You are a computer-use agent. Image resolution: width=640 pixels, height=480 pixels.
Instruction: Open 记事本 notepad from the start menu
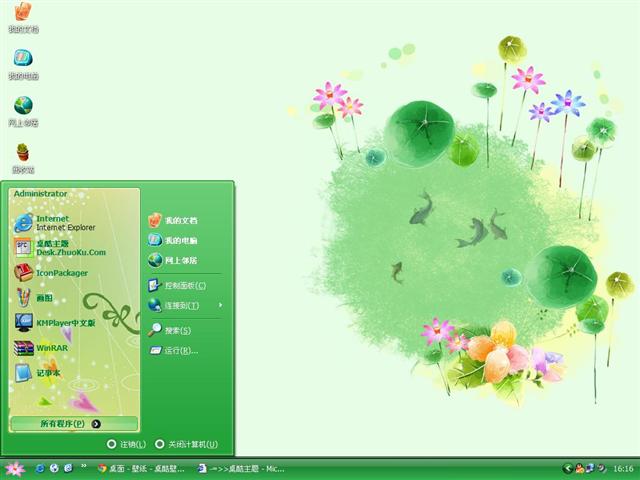[x=37, y=373]
